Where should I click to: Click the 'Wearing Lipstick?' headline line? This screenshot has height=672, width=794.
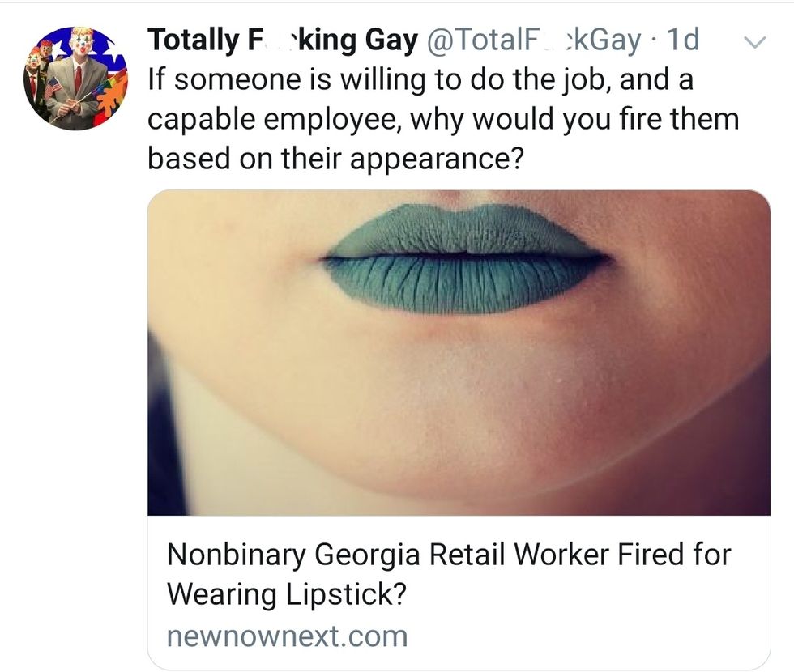click(x=285, y=594)
